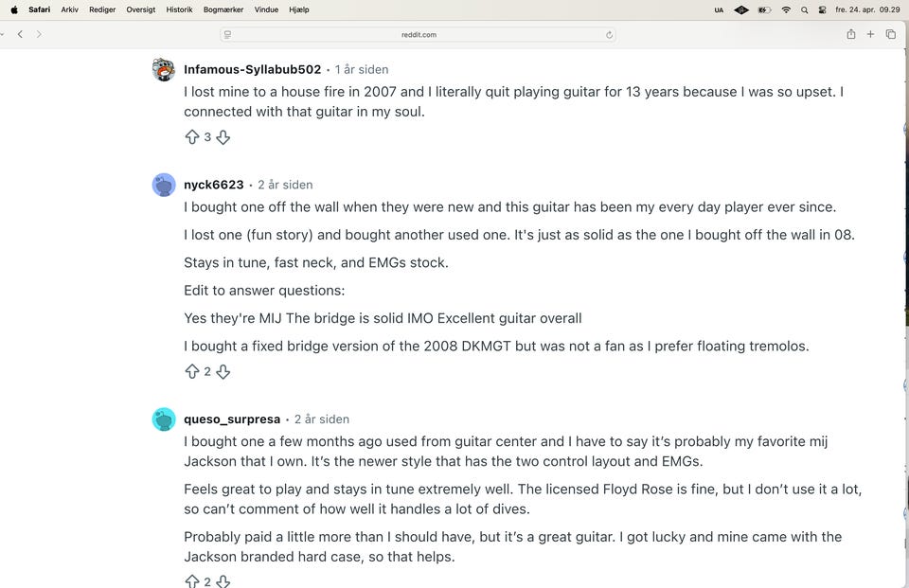Open nyck6623's user profile
Image resolution: width=909 pixels, height=588 pixels.
pos(214,185)
